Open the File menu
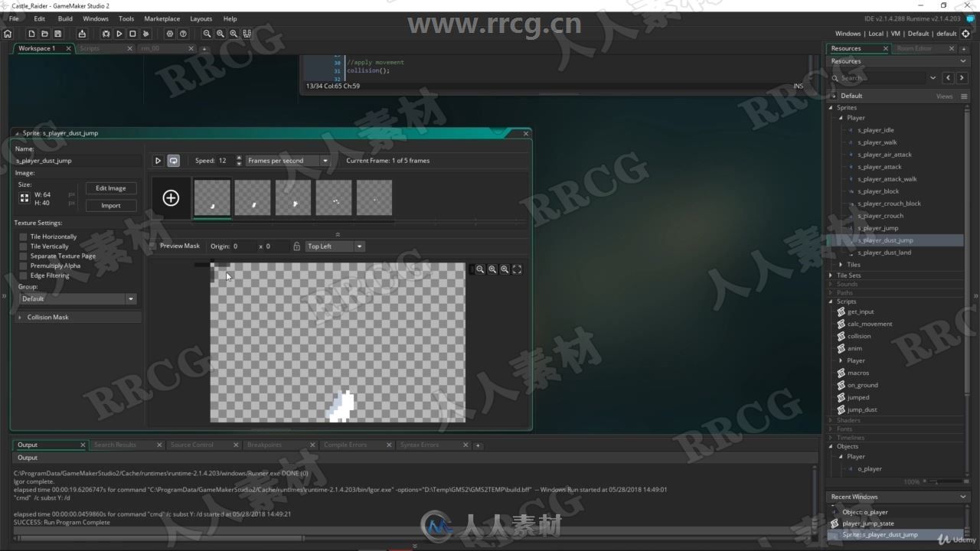 pos(14,18)
